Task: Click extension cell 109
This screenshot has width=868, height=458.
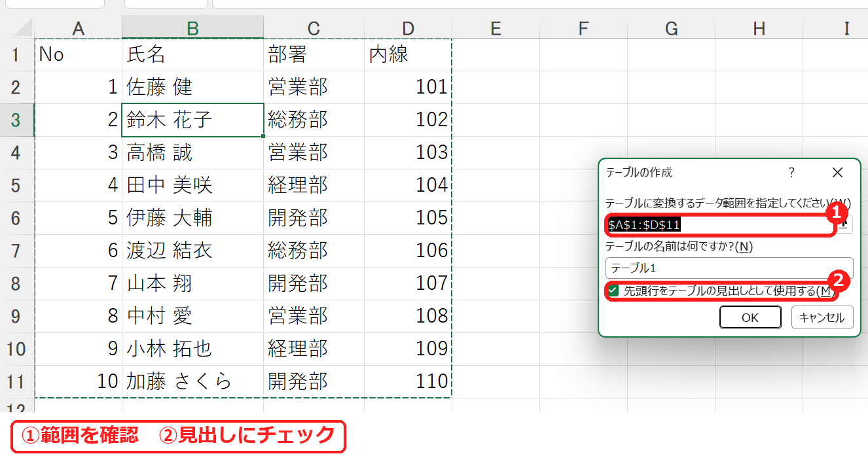Action: pyautogui.click(x=408, y=349)
